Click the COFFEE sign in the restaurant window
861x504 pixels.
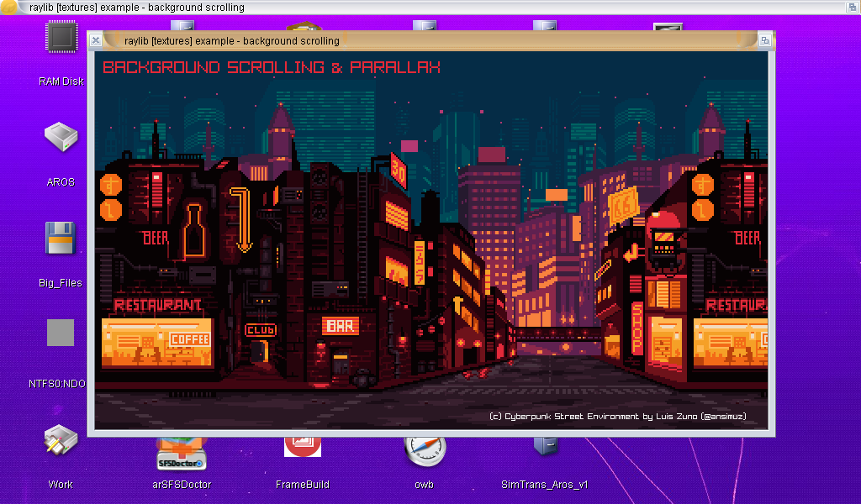point(189,339)
